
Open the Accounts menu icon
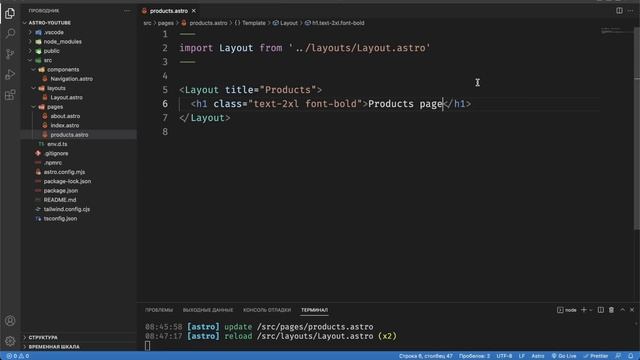click(10, 321)
